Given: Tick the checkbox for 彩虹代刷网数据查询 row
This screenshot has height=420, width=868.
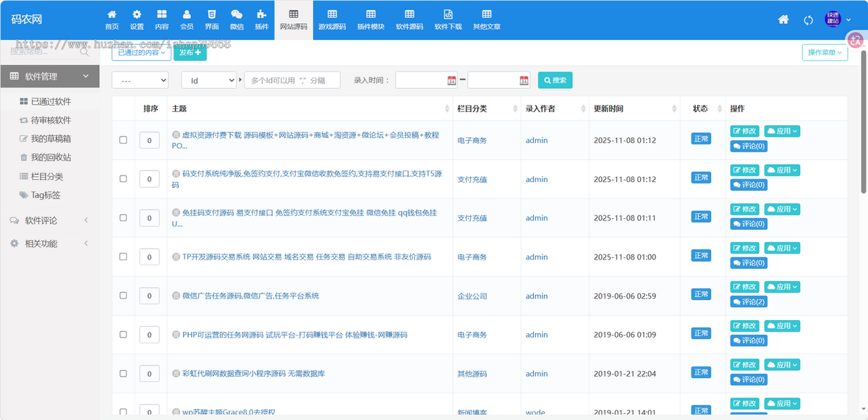Looking at the screenshot, I should coord(123,374).
